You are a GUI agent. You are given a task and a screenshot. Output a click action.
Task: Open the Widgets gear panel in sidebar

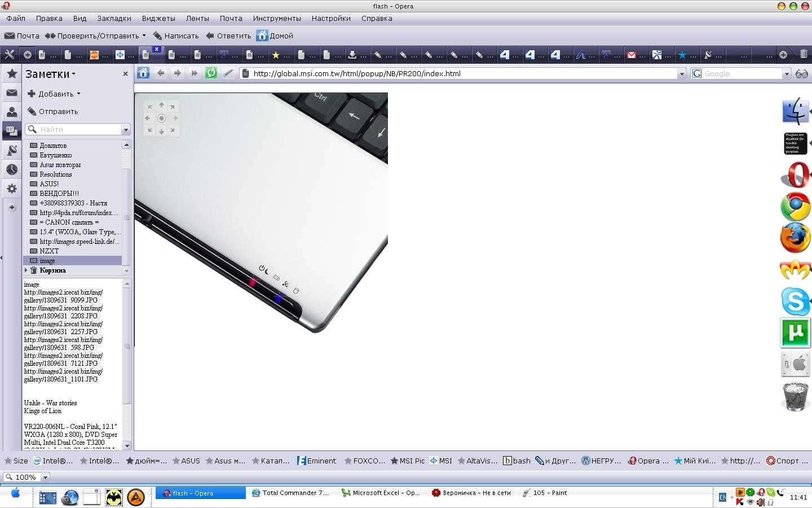[x=12, y=189]
